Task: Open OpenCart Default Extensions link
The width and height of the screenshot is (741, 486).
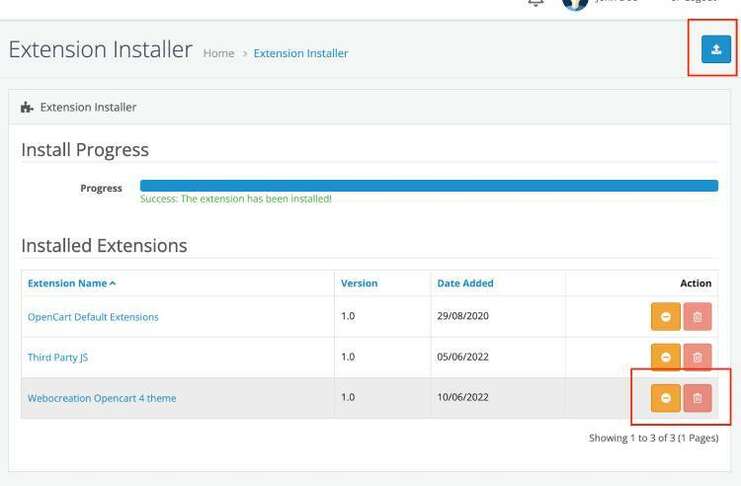Action: (x=93, y=317)
